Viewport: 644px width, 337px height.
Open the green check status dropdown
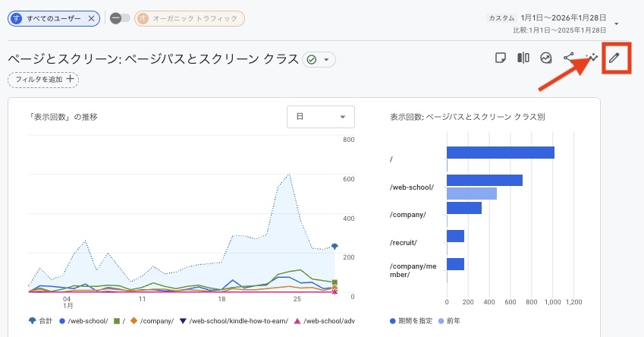tap(319, 59)
